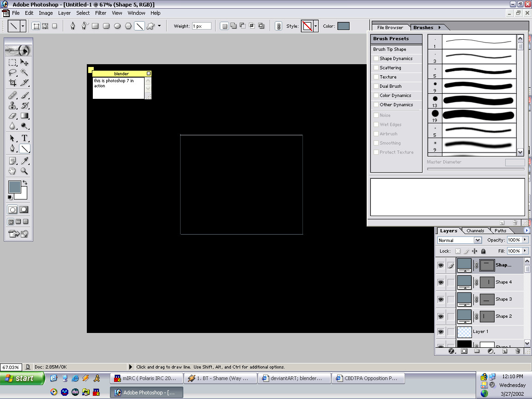The image size is (532, 399).
Task: Select the Brush tool in toolbox
Action: pos(24,95)
